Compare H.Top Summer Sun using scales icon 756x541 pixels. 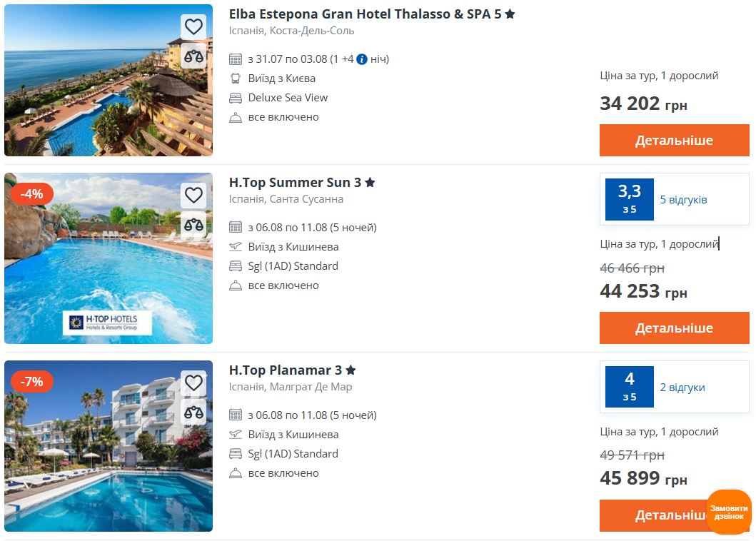click(193, 224)
